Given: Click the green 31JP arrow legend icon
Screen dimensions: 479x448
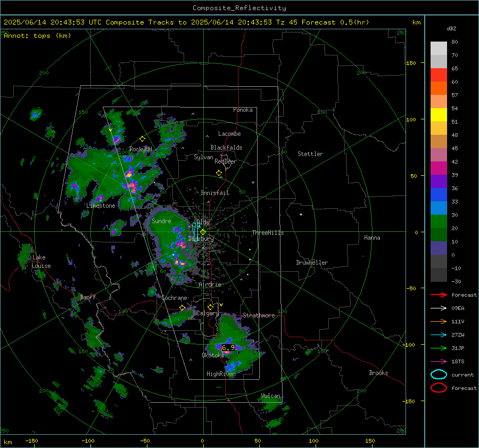Looking at the screenshot, I should tap(439, 348).
